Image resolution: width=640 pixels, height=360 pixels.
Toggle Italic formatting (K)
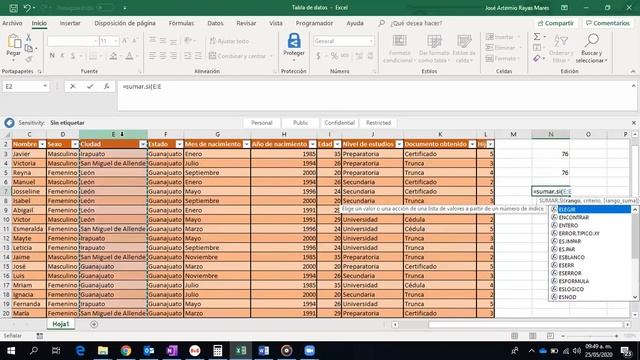pyautogui.click(x=62, y=56)
